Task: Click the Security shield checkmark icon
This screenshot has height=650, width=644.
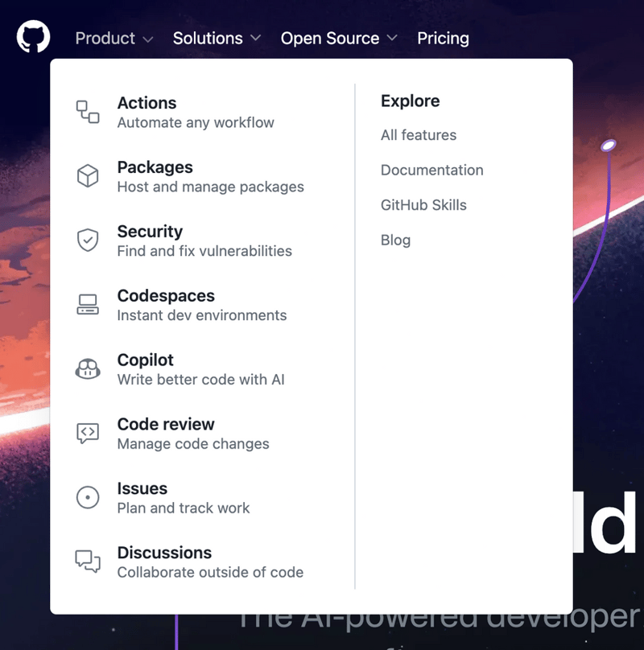Action: pyautogui.click(x=87, y=240)
